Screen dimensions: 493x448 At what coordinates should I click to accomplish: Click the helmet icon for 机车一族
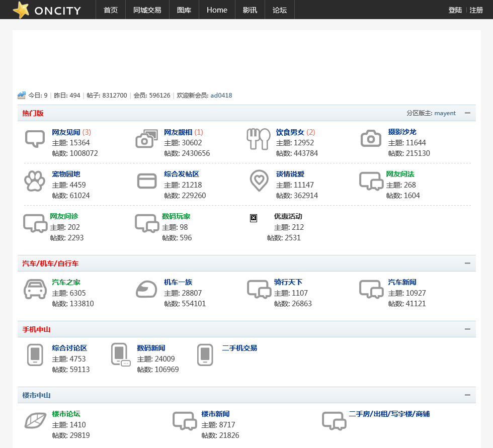146,289
